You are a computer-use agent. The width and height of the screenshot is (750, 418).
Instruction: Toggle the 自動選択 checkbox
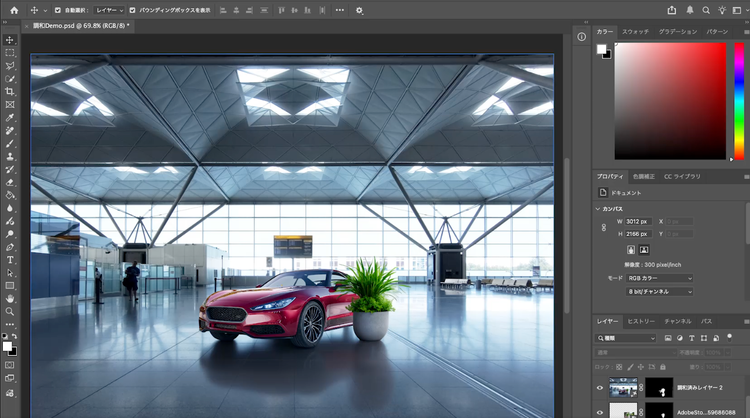(57, 10)
